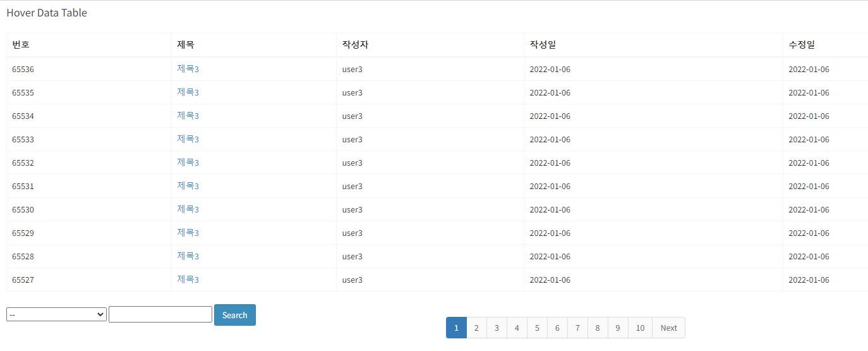Screen dimensions: 868x351
Task: Go to pagination page 2
Action: pyautogui.click(x=476, y=328)
